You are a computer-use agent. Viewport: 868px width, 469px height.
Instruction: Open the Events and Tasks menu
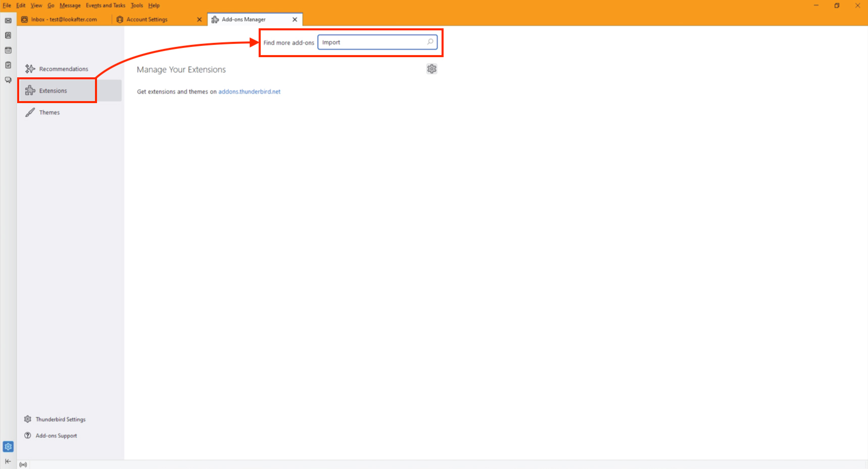click(105, 6)
